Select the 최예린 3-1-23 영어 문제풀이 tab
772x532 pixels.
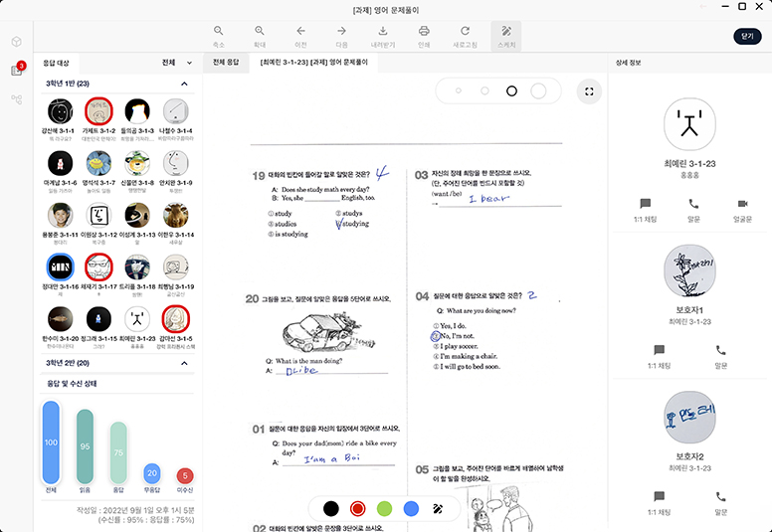pyautogui.click(x=313, y=63)
